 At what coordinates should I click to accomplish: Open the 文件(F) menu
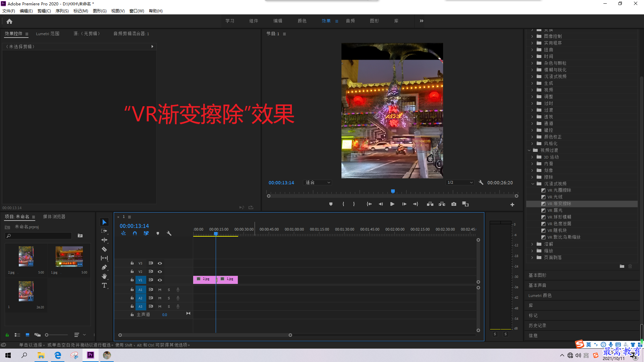click(x=9, y=11)
